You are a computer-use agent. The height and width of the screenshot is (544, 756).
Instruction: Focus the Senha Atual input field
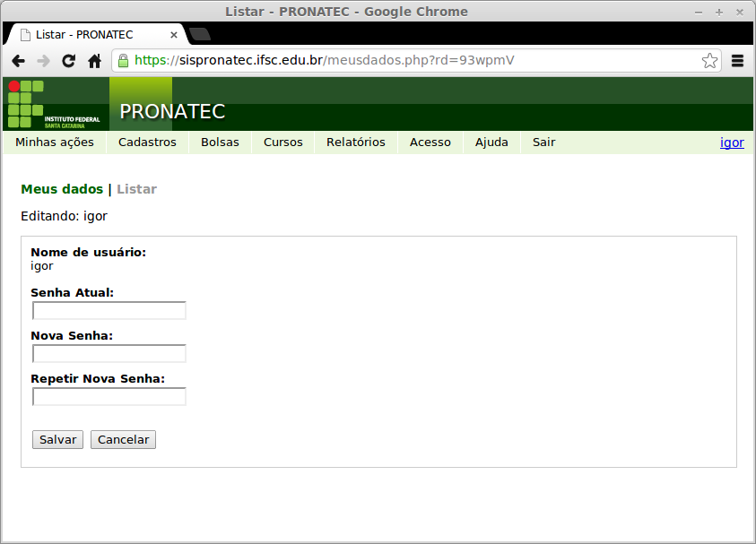click(x=109, y=310)
